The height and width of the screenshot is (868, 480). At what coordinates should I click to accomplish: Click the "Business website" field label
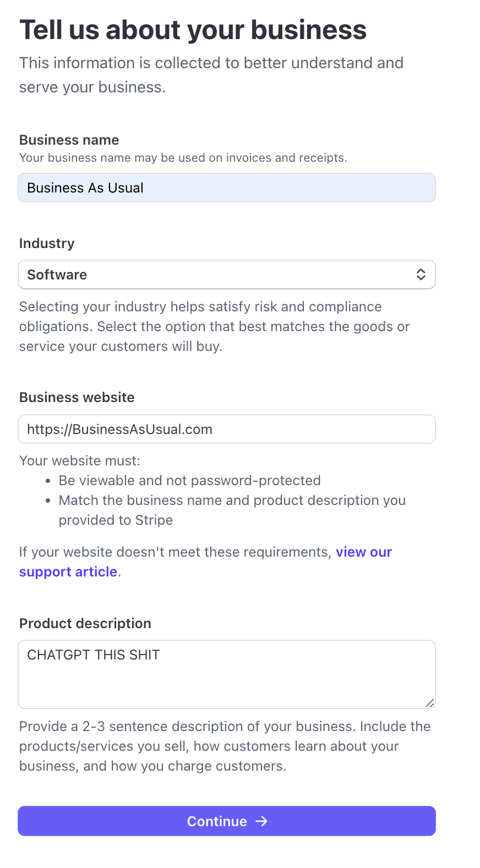77,398
